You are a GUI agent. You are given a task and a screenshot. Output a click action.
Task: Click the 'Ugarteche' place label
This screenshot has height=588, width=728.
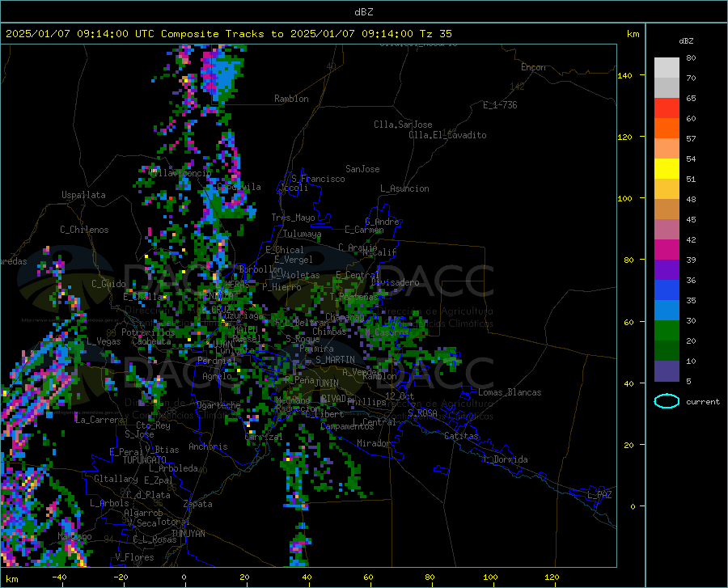coord(218,405)
